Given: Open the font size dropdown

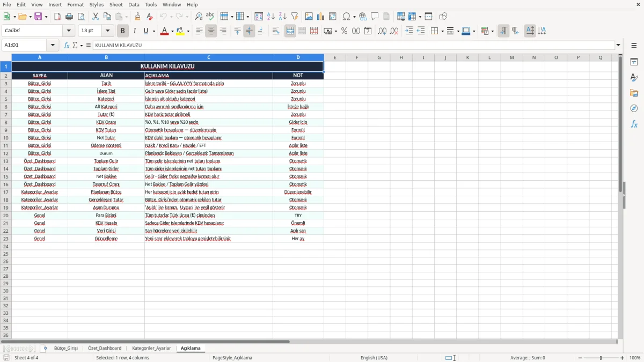Looking at the screenshot, I should coord(107,31).
